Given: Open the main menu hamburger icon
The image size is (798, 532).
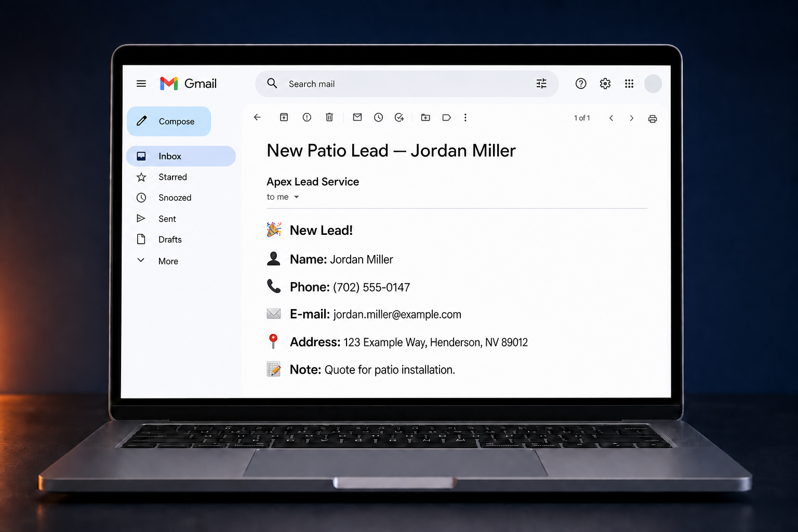Looking at the screenshot, I should [x=141, y=84].
